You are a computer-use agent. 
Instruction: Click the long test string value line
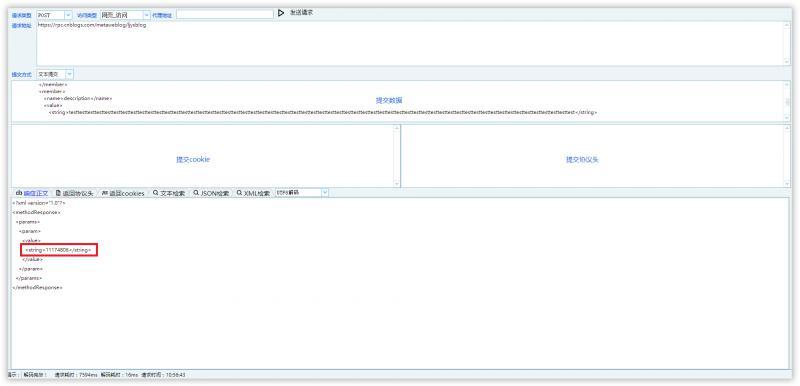coord(322,112)
